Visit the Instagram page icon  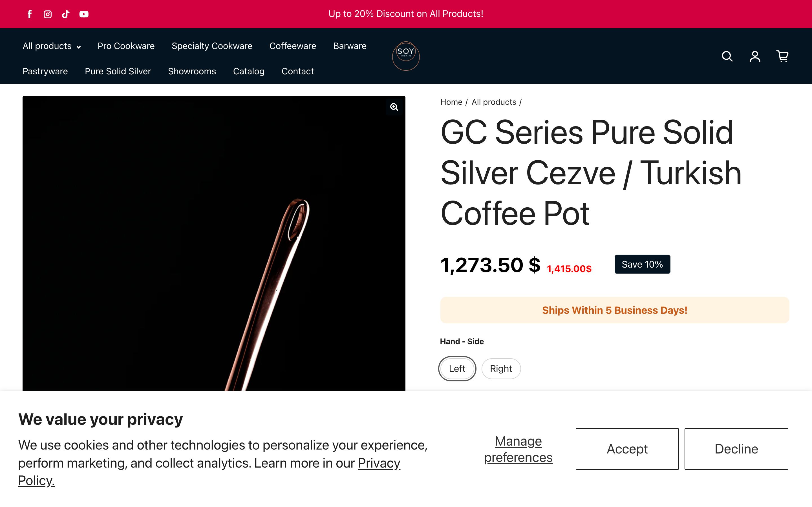(x=48, y=14)
